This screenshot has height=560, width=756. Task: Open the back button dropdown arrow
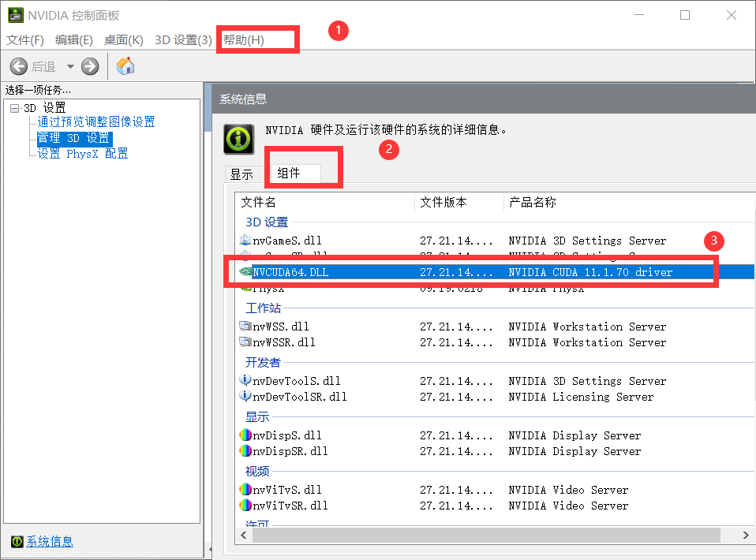coord(71,66)
